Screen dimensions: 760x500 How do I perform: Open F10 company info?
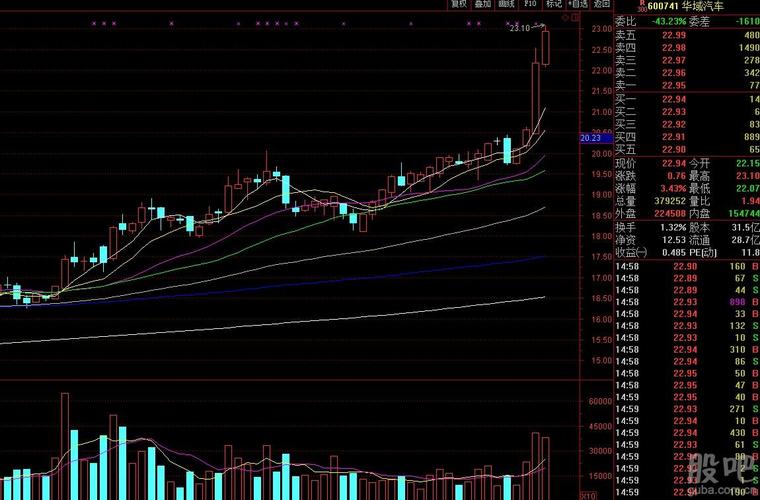coord(530,4)
